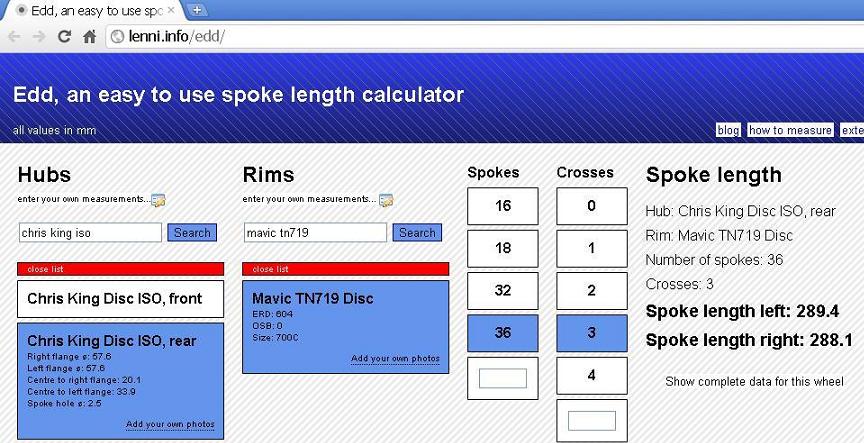Select Chris King Disc ISO, front hub
Image resolution: width=864 pixels, height=443 pixels.
click(121, 299)
